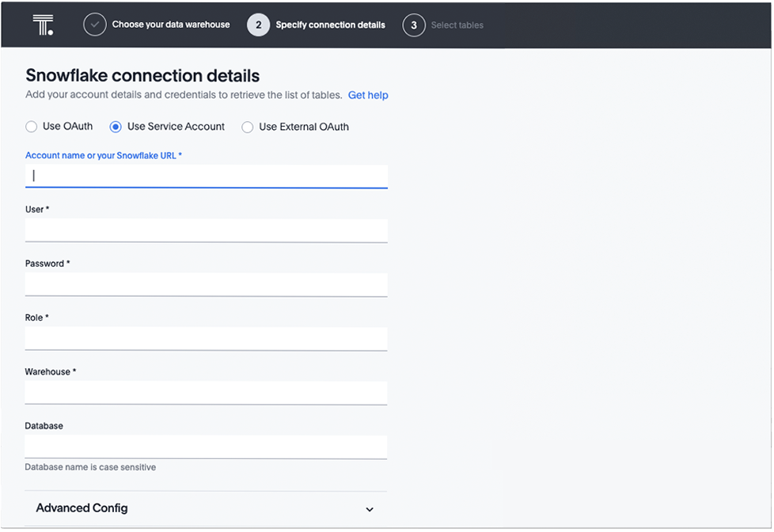774x532 pixels.
Task: Click the Snowflake connection details heading
Action: point(142,76)
